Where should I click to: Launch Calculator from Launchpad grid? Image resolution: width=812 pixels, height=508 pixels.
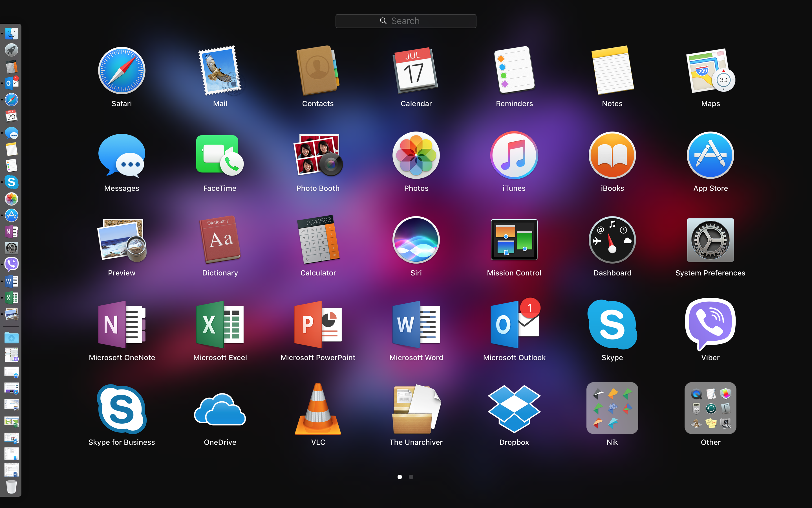click(x=318, y=239)
